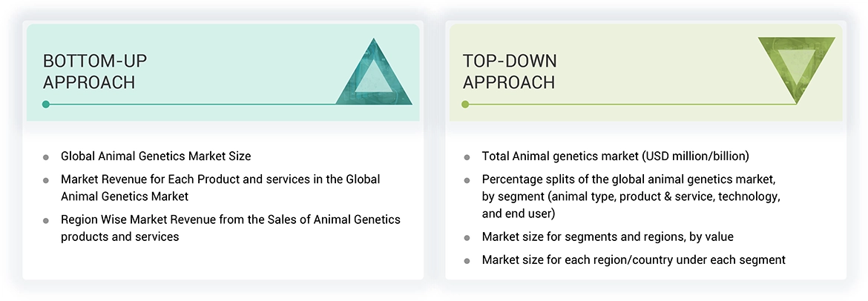
Task: Click Market size for each region/country text
Action: (633, 259)
